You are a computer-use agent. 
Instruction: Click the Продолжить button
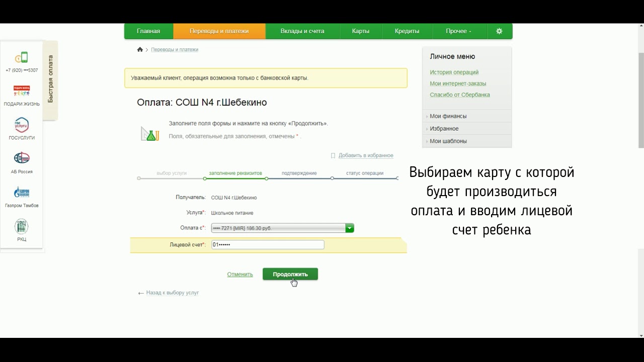click(x=290, y=274)
